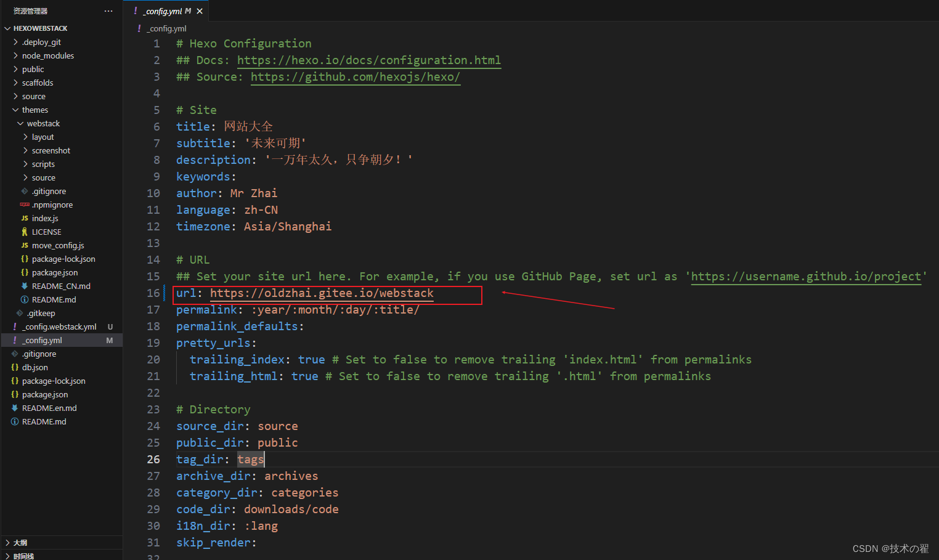Screen dimensions: 939x560
Task: Click the trailing_html true value
Action: click(x=305, y=376)
